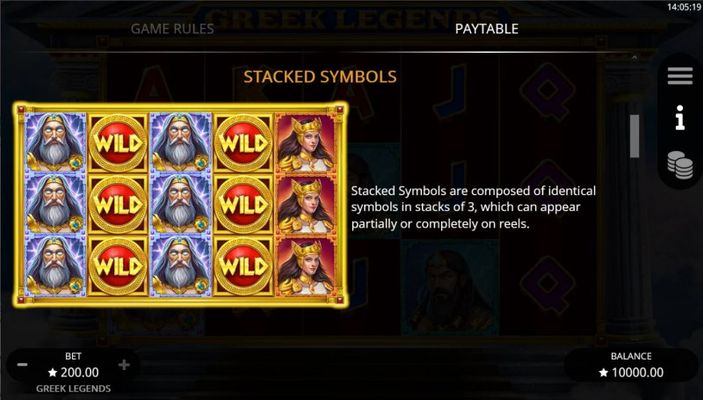This screenshot has width=703, height=400.
Task: Open the coin stack bet icon
Action: [680, 165]
